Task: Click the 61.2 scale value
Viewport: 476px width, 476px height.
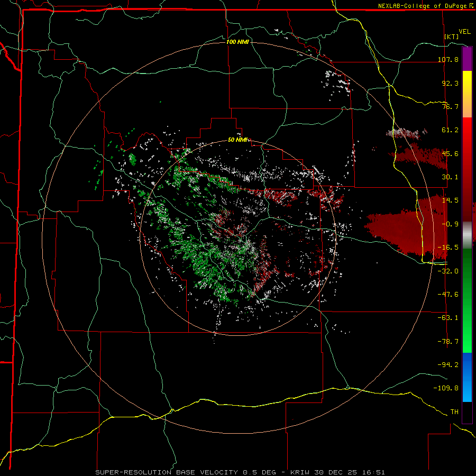Action: pyautogui.click(x=450, y=130)
